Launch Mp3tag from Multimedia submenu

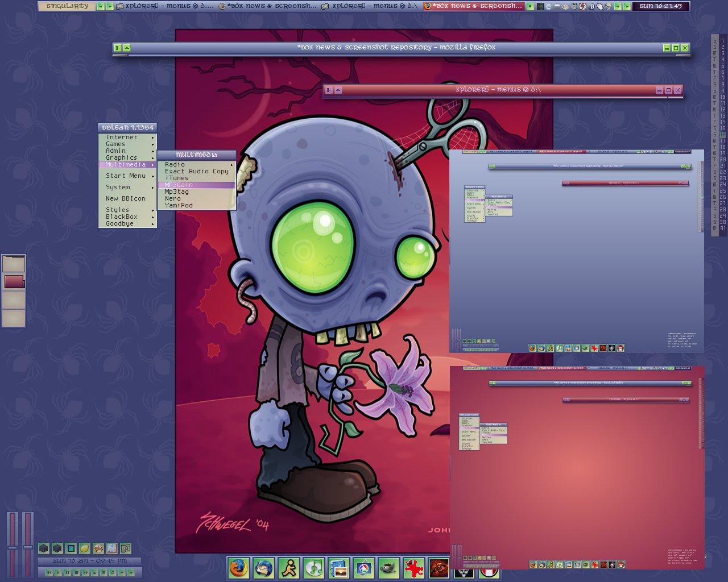[x=196, y=192]
